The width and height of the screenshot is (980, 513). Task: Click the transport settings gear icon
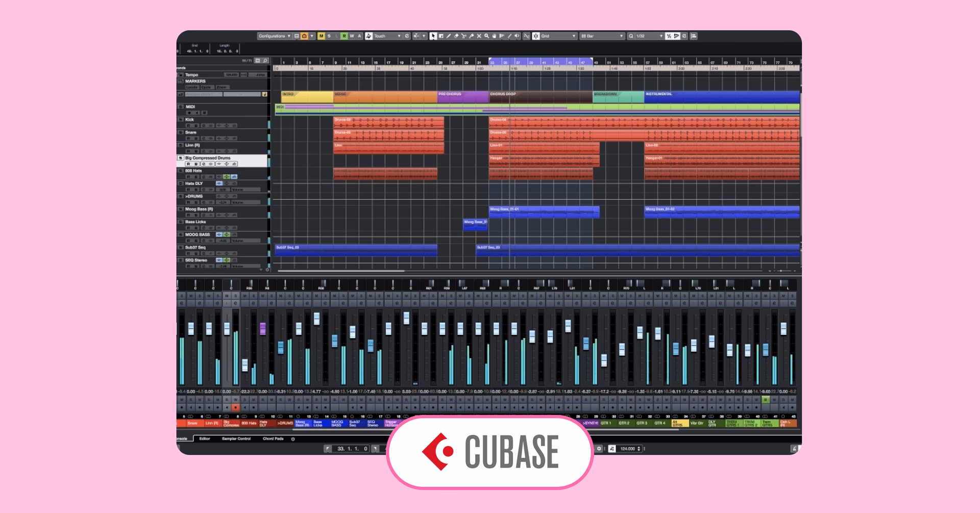coord(599,449)
